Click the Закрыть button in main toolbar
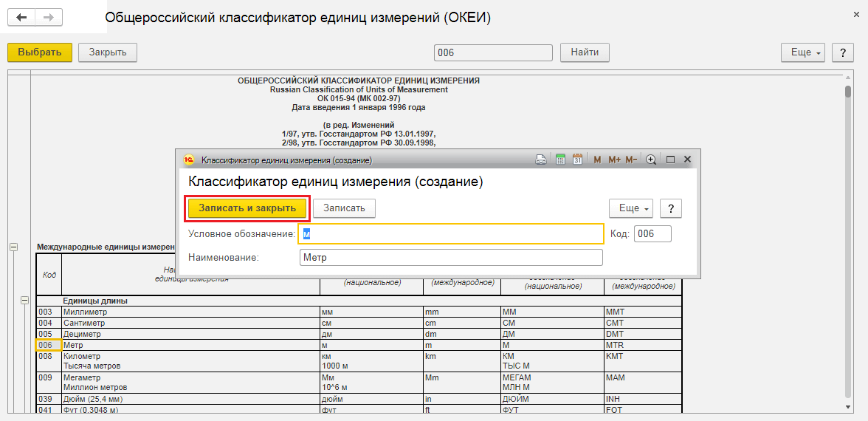The image size is (868, 421). click(108, 52)
